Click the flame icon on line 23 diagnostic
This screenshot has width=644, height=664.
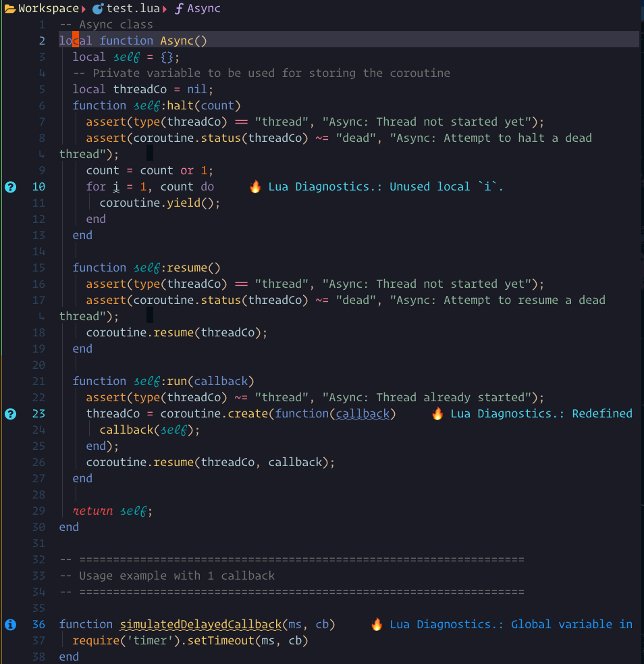click(x=437, y=413)
